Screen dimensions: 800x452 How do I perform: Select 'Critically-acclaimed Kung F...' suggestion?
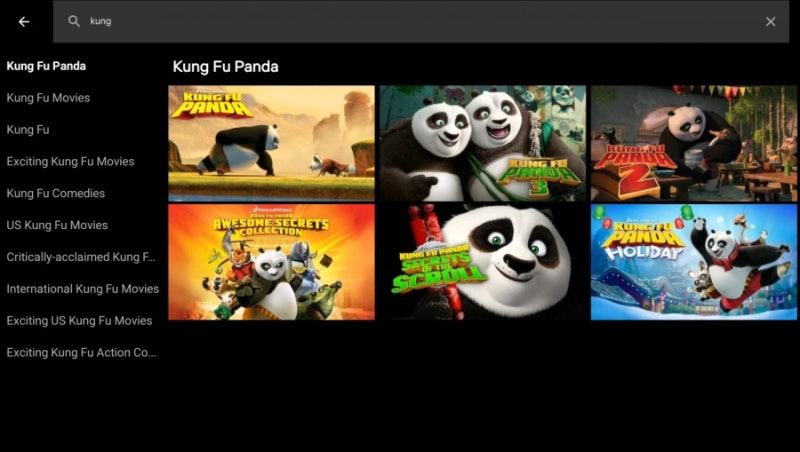click(81, 257)
